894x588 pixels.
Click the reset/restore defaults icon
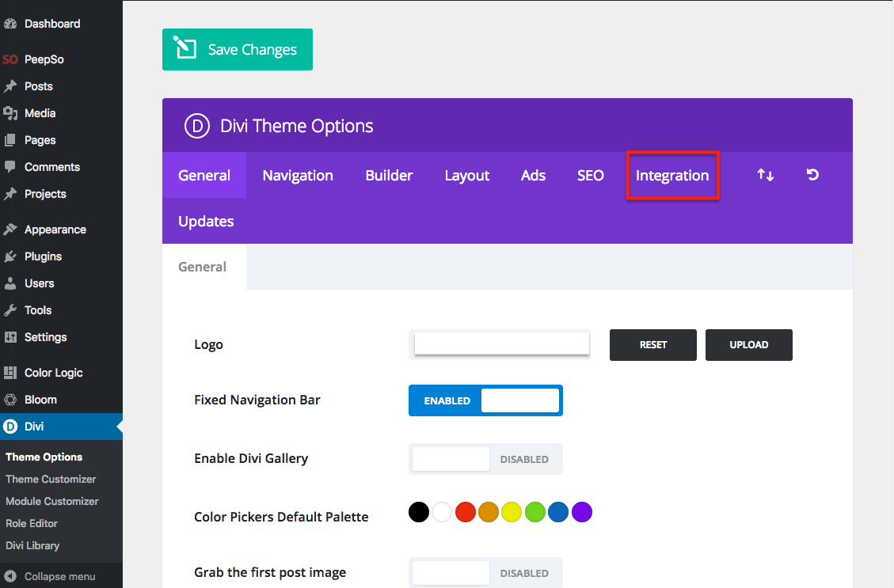click(812, 174)
